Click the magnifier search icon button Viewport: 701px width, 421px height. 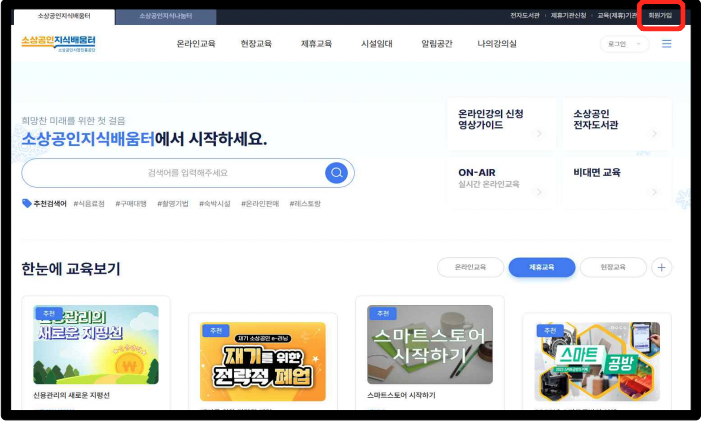pos(336,173)
